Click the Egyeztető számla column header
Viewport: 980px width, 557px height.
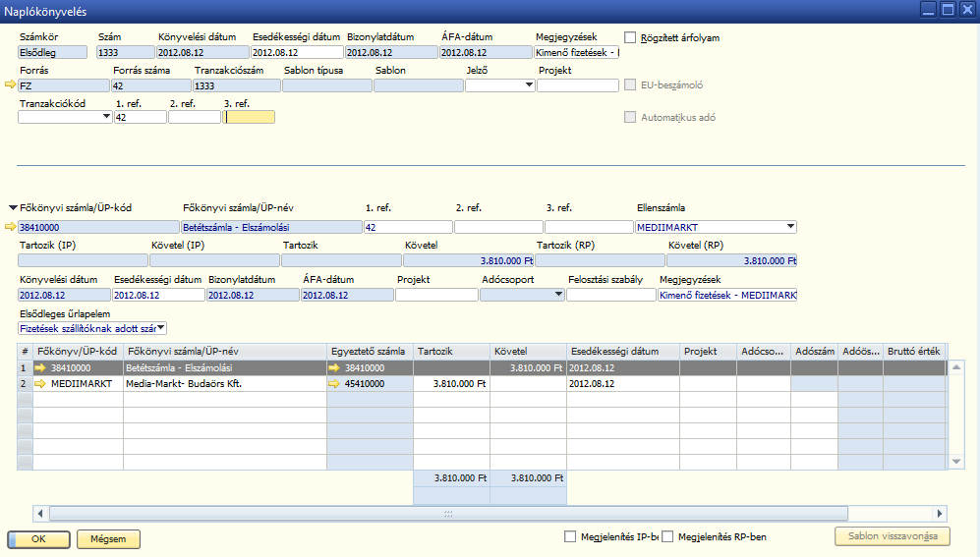pos(370,351)
